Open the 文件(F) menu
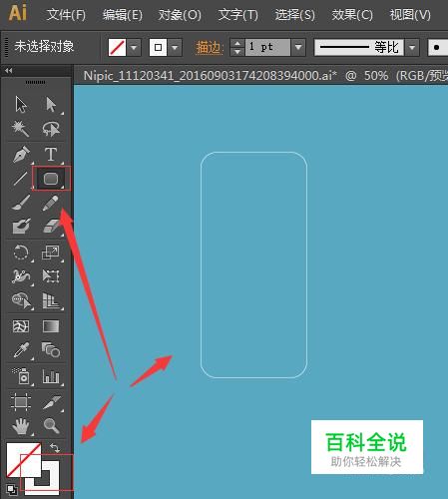 pyautogui.click(x=66, y=15)
